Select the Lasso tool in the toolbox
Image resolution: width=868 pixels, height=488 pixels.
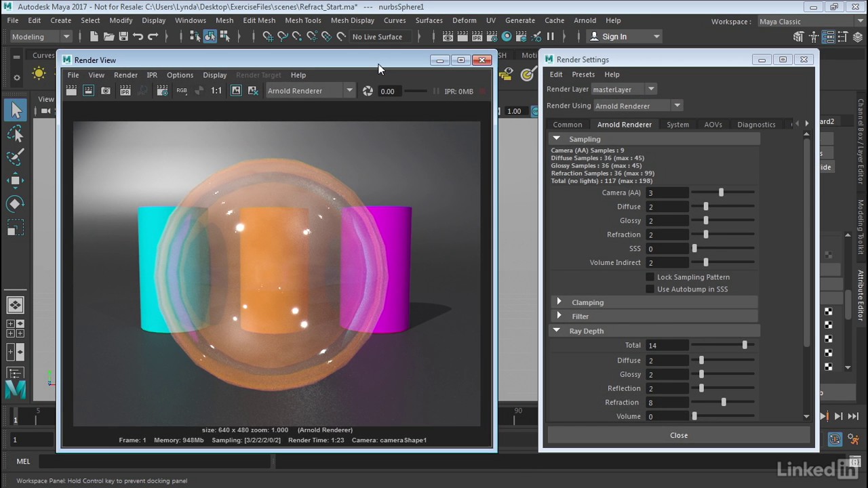tap(16, 134)
